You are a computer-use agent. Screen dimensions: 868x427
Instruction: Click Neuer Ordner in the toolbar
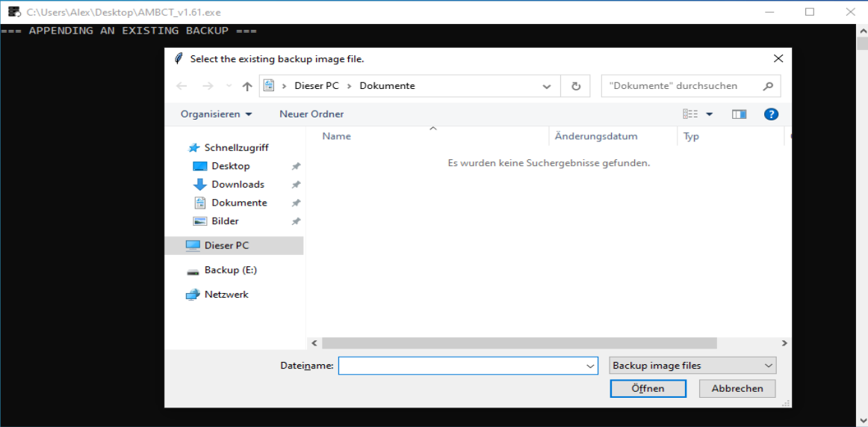(311, 114)
